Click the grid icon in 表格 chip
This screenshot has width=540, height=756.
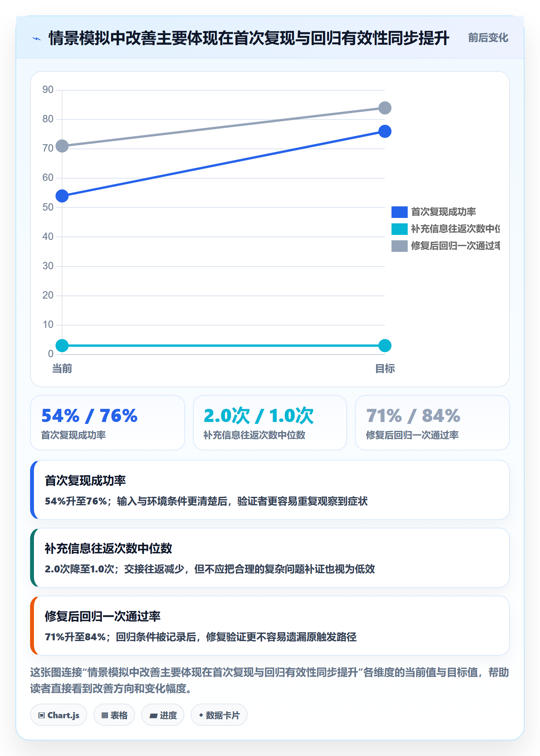point(105,715)
